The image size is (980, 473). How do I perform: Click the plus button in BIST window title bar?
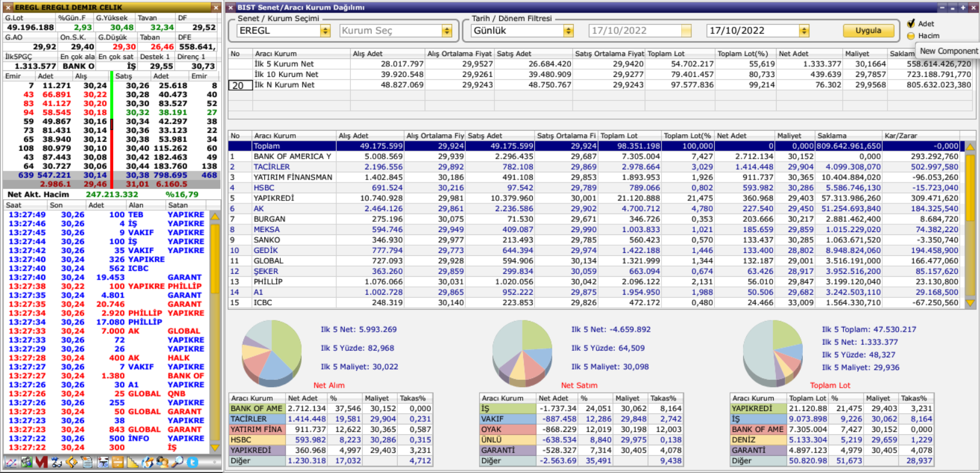click(x=963, y=7)
